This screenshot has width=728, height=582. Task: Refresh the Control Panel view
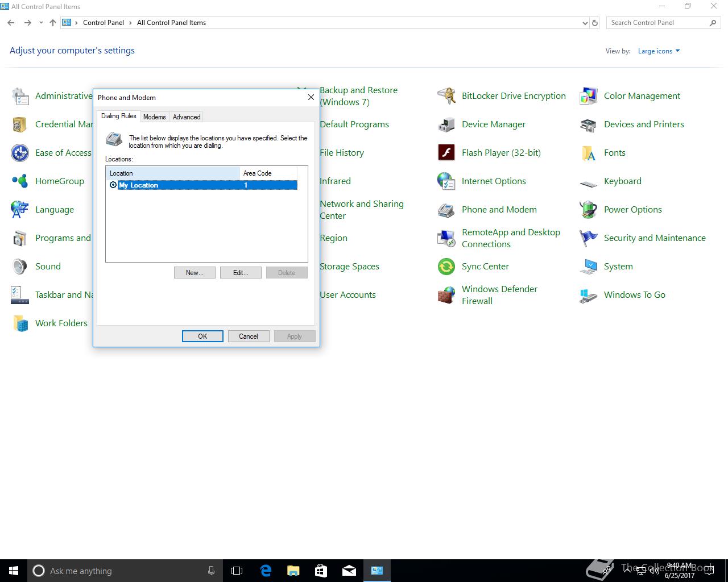coord(595,23)
